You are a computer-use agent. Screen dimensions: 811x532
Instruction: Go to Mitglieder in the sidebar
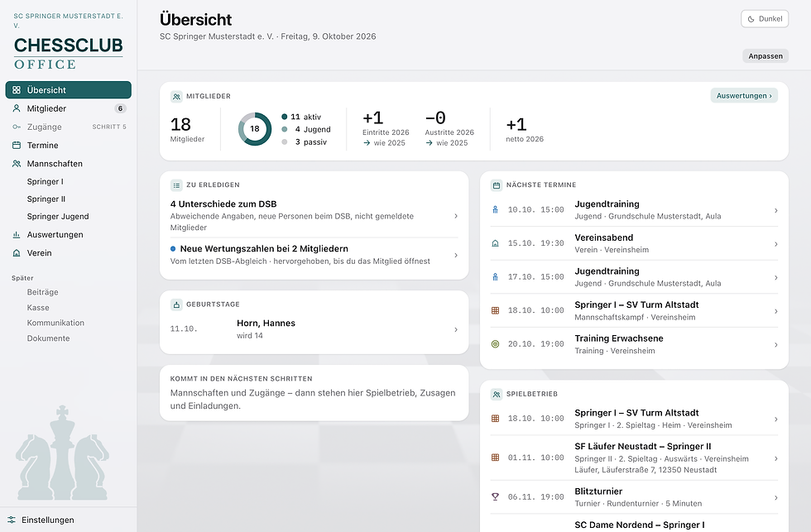click(x=68, y=108)
